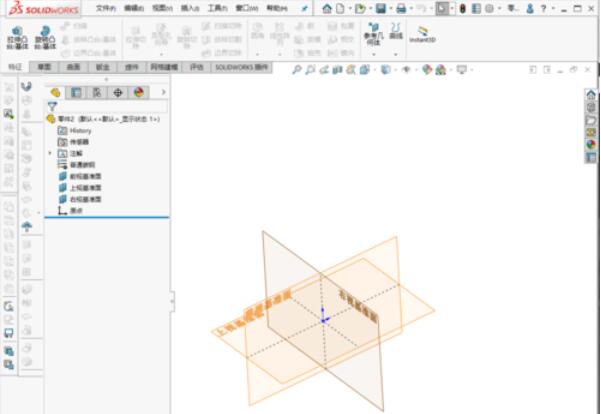Select 原点 origin in the tree
This screenshot has height=414, width=601.
click(70, 210)
